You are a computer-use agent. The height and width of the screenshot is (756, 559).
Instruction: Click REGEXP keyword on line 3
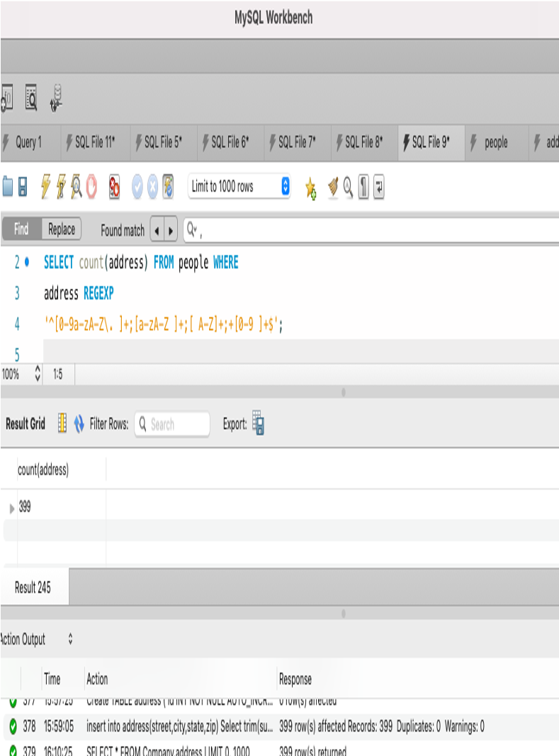coord(98,293)
